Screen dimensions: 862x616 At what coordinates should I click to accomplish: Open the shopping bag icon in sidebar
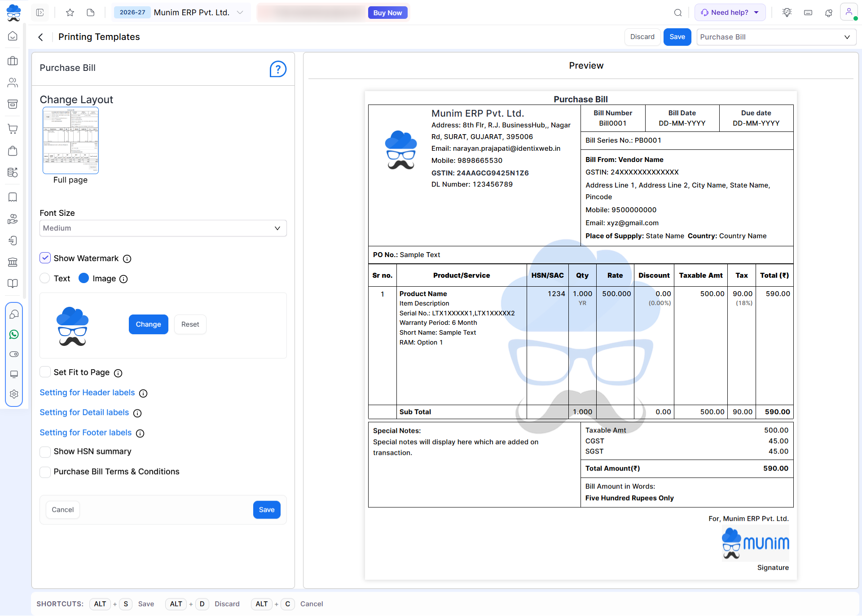pos(13,151)
